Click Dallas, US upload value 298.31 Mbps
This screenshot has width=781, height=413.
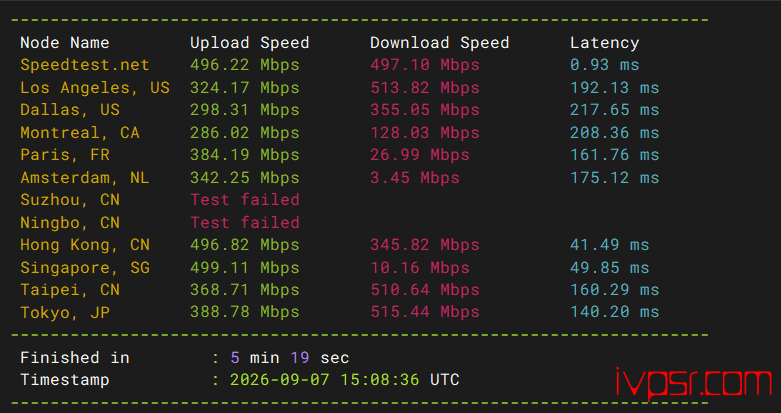coord(245,110)
